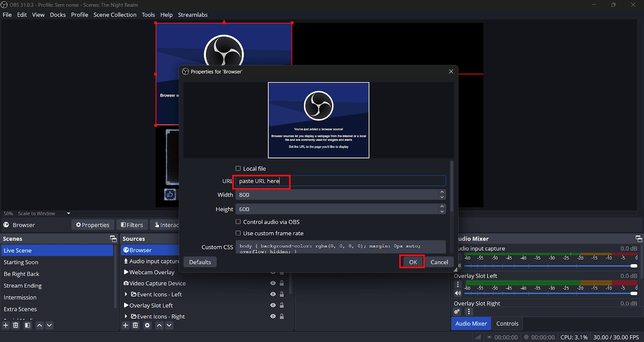This screenshot has height=342, width=644.
Task: Close the Properties for 'Browser' dialog
Action: (x=451, y=71)
